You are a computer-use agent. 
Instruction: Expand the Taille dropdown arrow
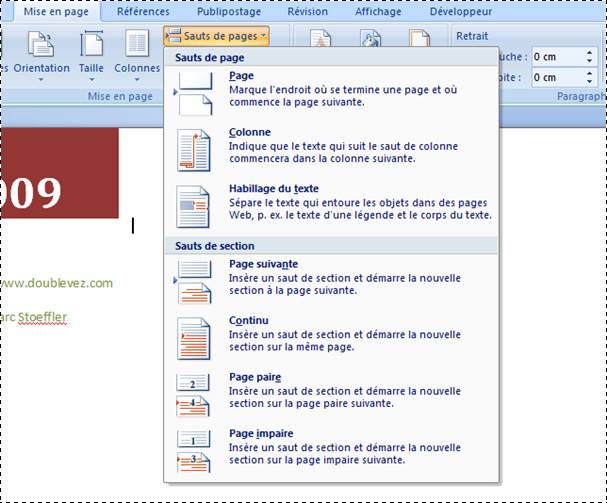point(91,80)
